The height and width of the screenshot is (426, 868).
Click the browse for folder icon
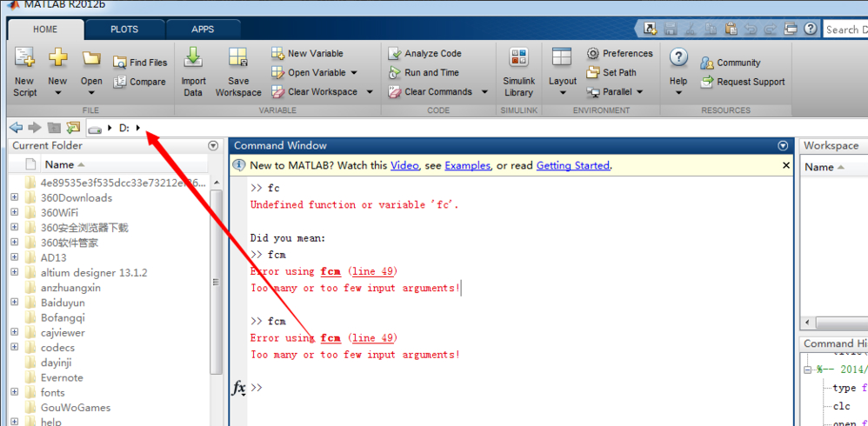[73, 128]
